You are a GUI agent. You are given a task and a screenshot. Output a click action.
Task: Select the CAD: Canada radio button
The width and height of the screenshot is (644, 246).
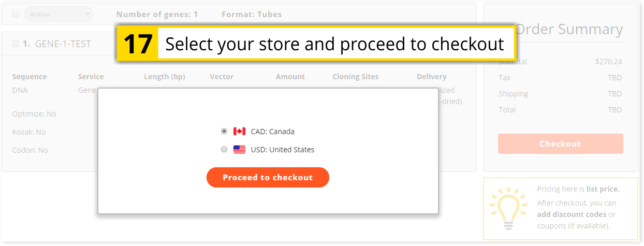point(224,131)
